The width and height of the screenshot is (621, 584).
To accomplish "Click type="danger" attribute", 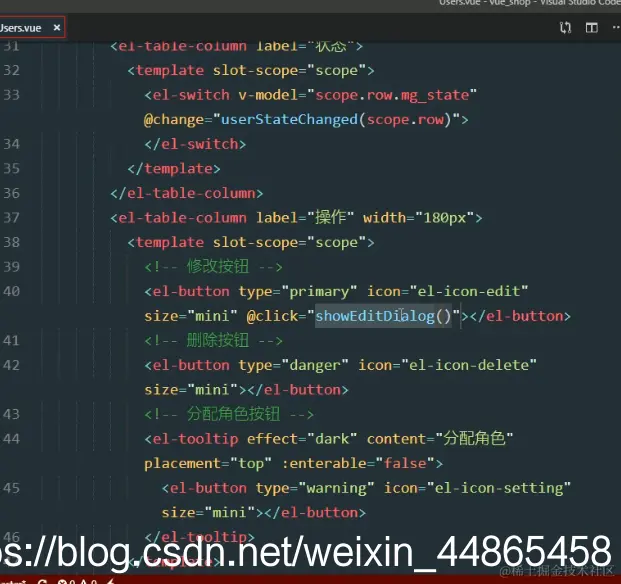I will tap(293, 365).
